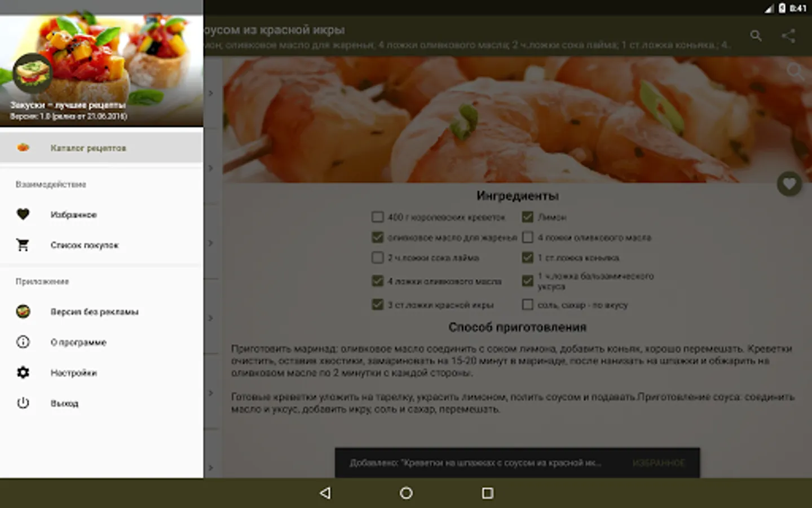Open Список покупок shopping list
Image resolution: width=812 pixels, height=508 pixels.
point(101,245)
